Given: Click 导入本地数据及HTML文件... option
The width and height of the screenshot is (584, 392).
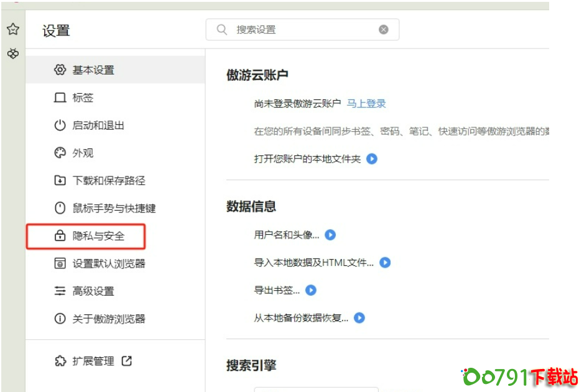Looking at the screenshot, I should 314,263.
